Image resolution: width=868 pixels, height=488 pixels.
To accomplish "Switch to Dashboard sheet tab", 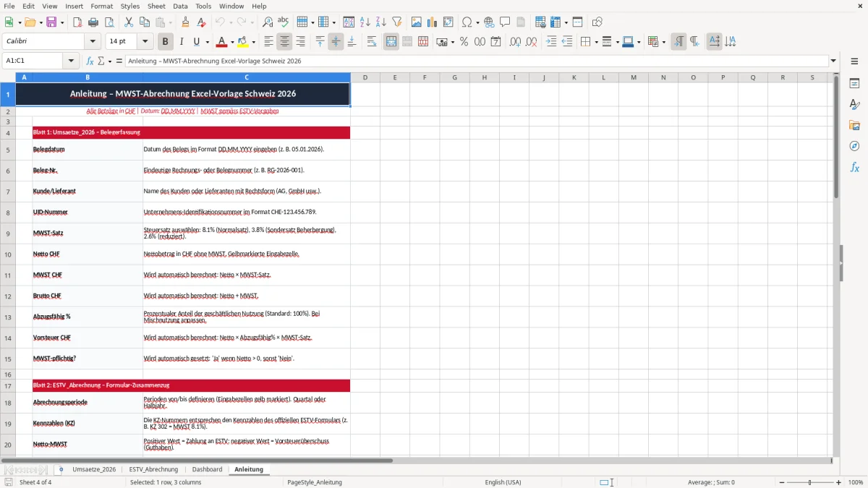I will [207, 469].
